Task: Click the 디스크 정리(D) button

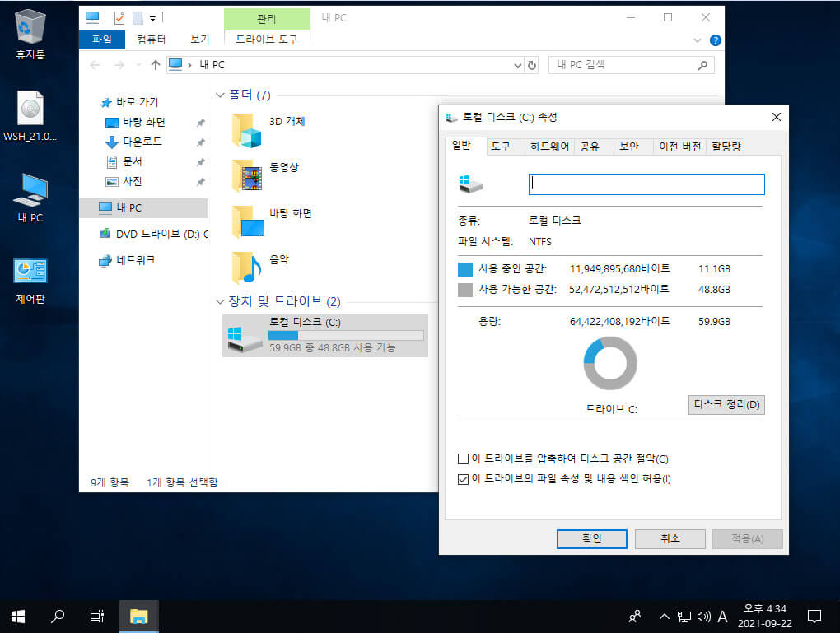Action: pos(726,404)
